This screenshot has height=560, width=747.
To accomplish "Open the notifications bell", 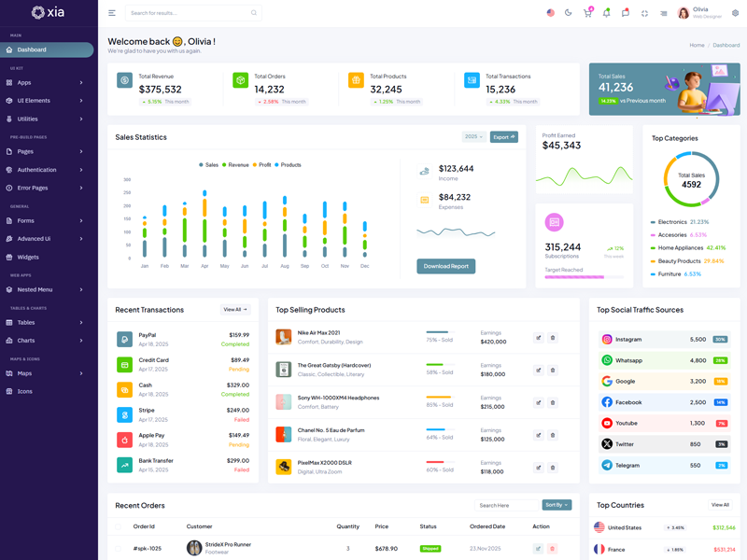I will coord(606,13).
